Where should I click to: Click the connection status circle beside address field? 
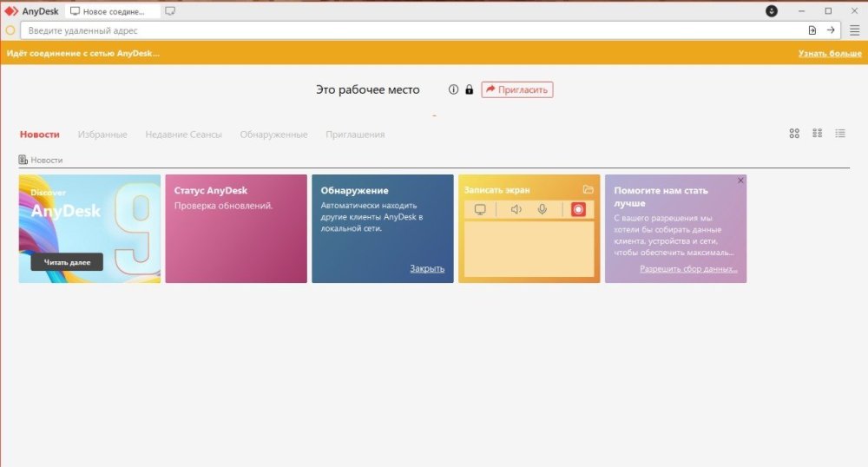(10, 30)
